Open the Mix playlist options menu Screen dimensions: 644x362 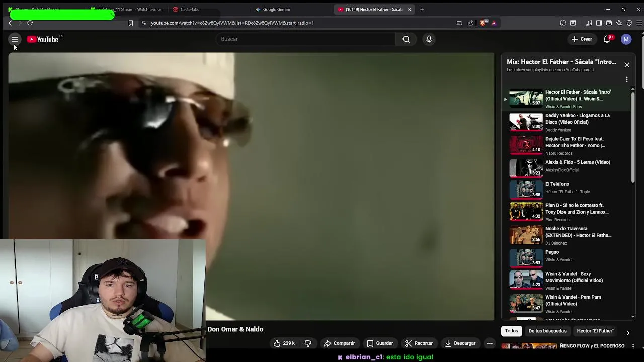(627, 79)
